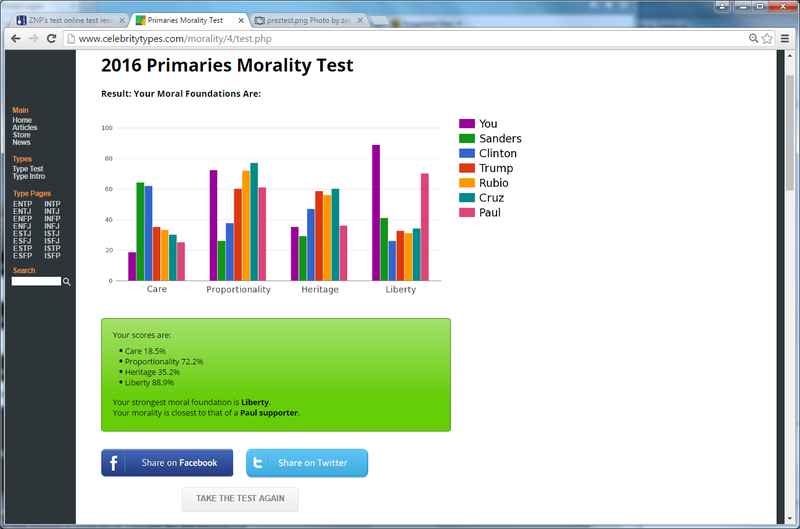
Task: Click the purple You bar under Liberty
Action: click(376, 213)
